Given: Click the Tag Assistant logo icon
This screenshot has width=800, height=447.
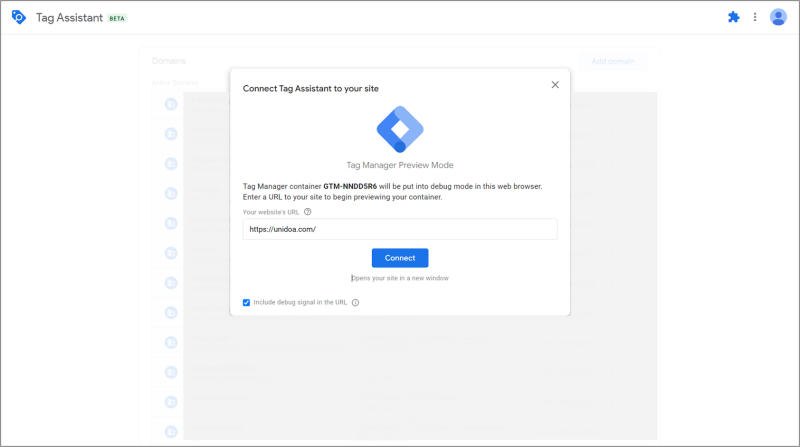Looking at the screenshot, I should point(19,17).
